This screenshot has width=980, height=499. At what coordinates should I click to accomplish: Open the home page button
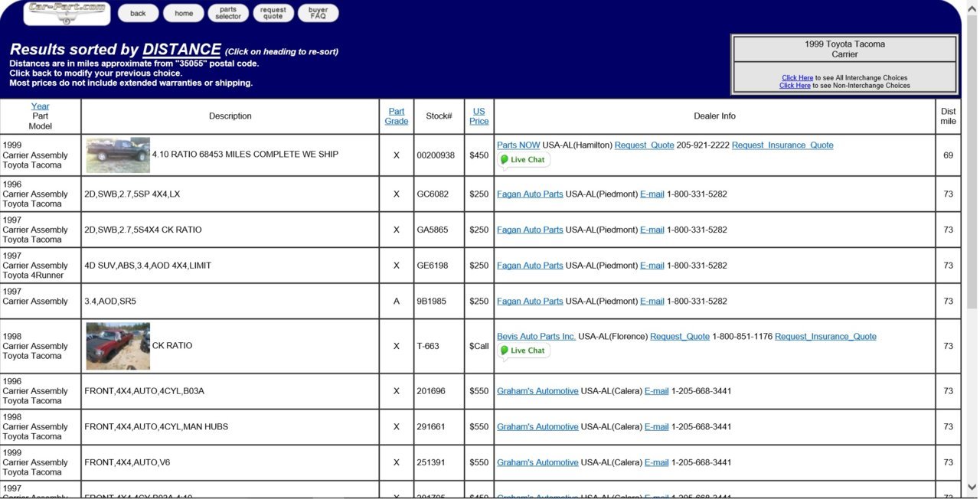(184, 13)
